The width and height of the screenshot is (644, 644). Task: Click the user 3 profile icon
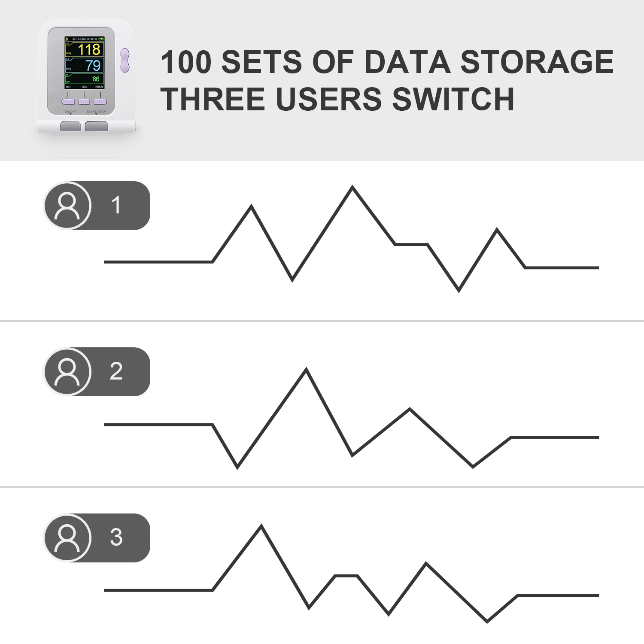[x=67, y=538]
